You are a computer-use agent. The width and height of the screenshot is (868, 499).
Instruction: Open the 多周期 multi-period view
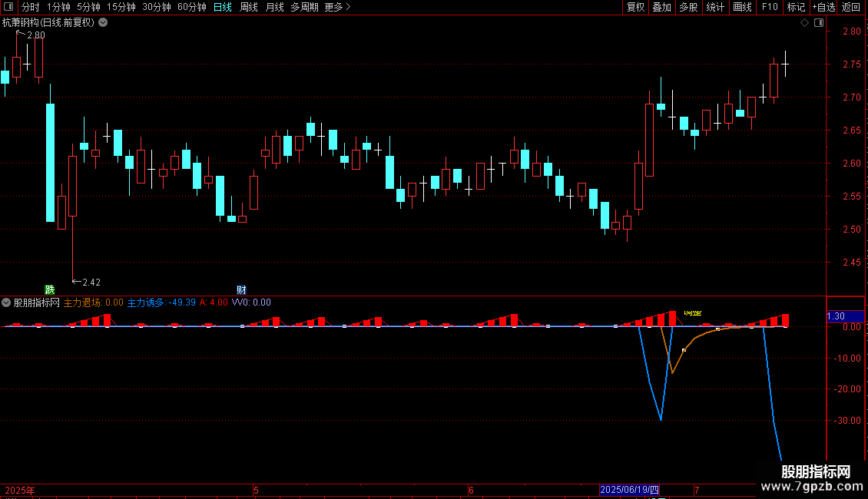304,7
